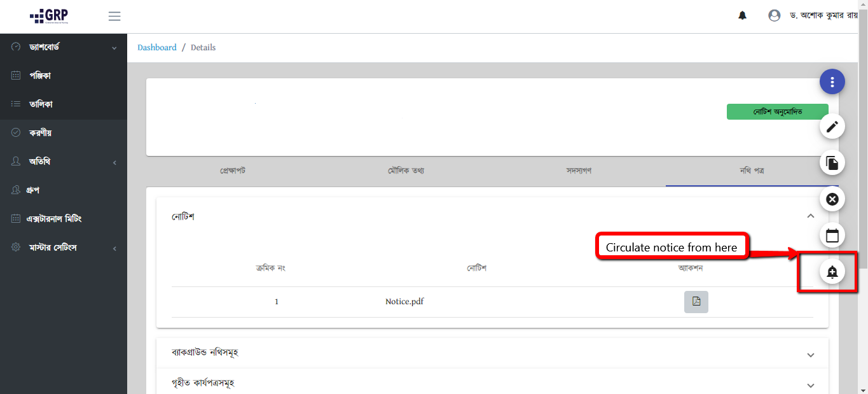Viewport: 868px width, 394px height.
Task: Open the notifications bell
Action: point(742,15)
